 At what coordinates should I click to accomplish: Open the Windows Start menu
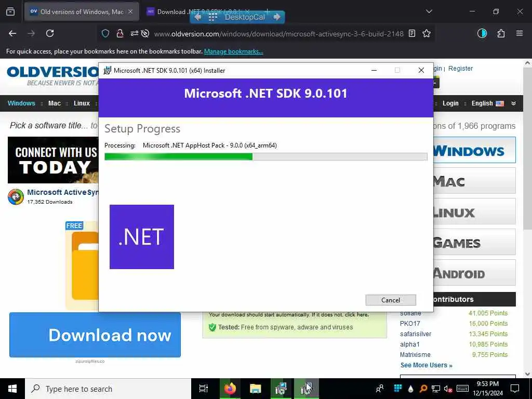(12, 389)
